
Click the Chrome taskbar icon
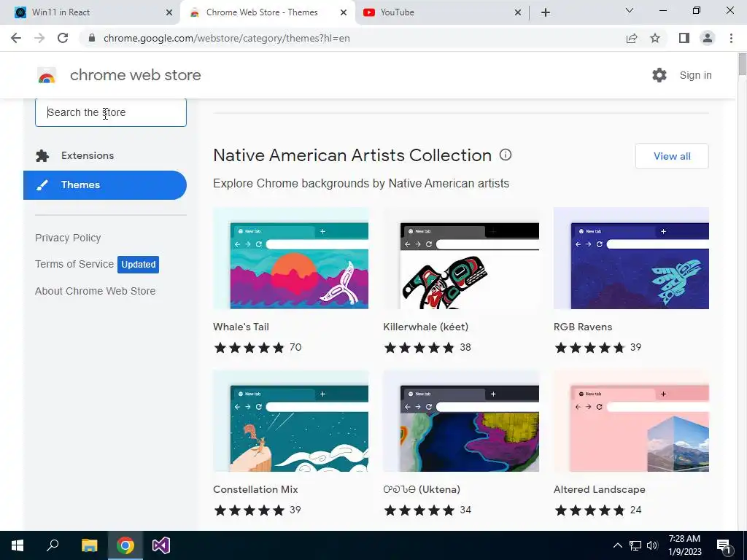click(x=125, y=545)
